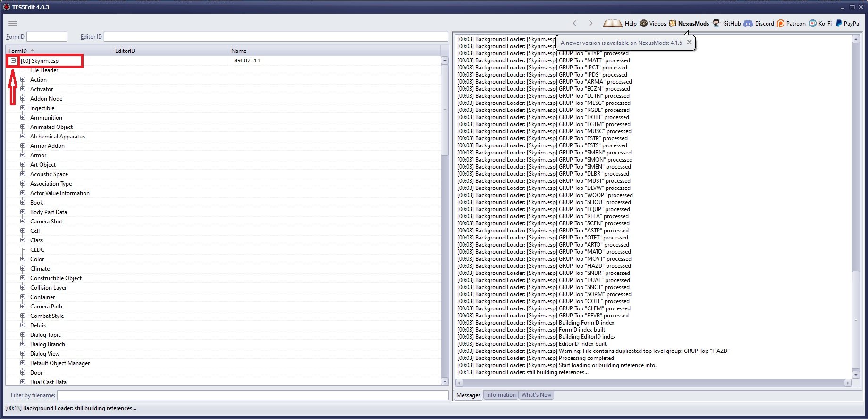Expand the Armor Addon group

click(23, 145)
